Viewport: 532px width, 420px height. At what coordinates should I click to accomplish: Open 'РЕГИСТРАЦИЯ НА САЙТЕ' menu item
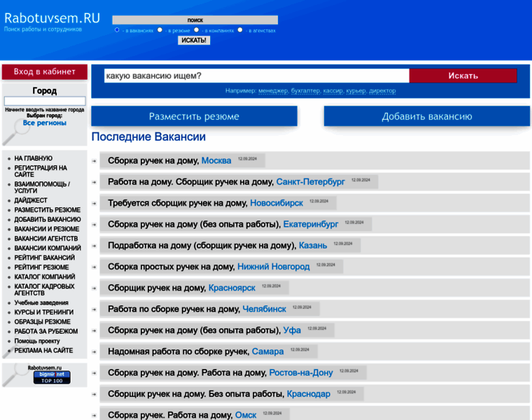[41, 171]
